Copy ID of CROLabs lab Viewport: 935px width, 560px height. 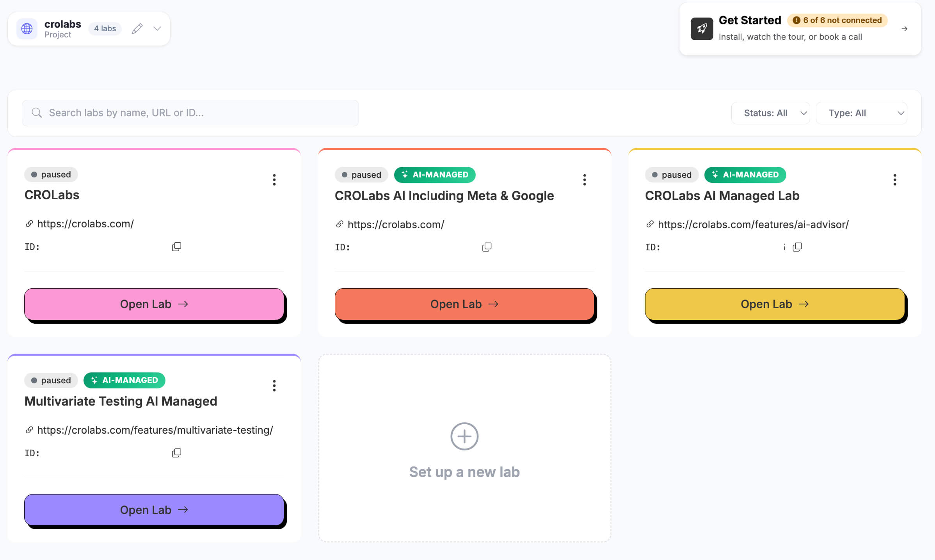coord(176,247)
